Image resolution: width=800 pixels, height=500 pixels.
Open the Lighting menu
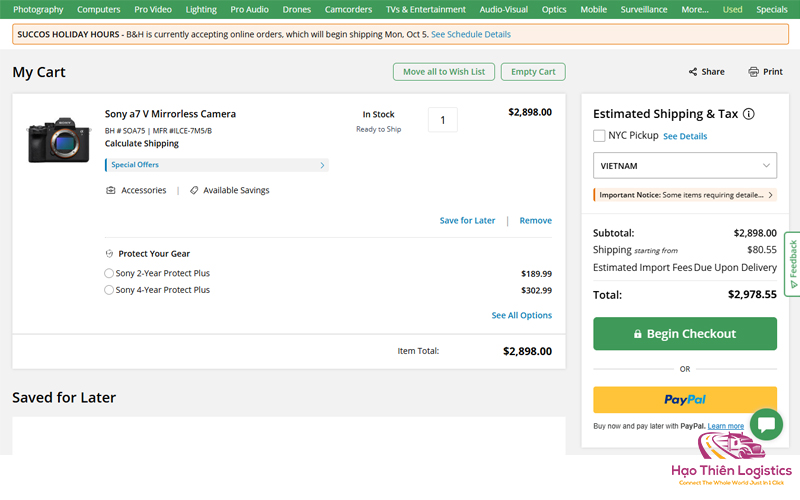[x=201, y=9]
